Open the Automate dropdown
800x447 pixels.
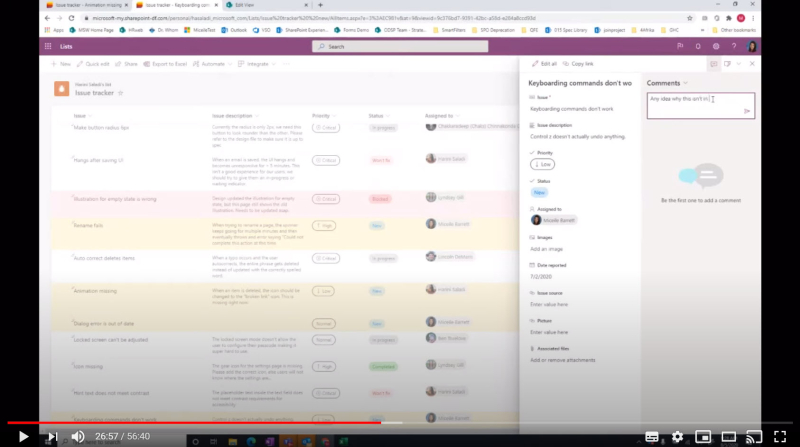tap(212, 64)
